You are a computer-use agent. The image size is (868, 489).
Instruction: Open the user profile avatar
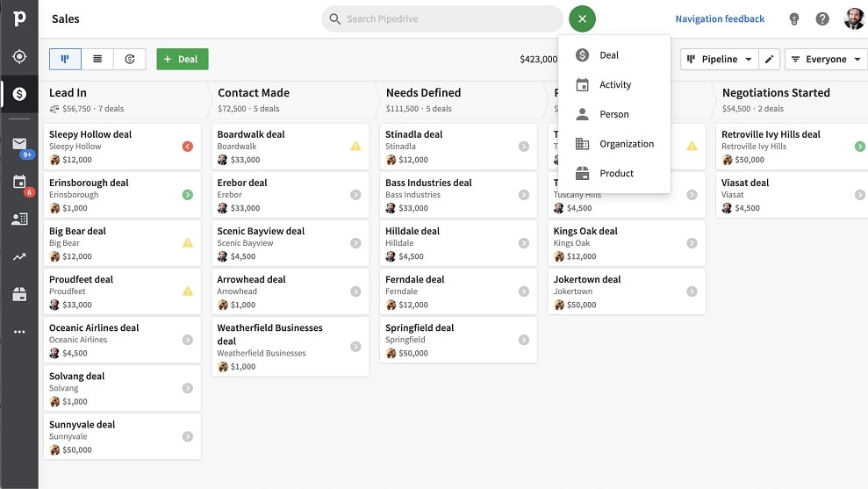click(x=854, y=18)
